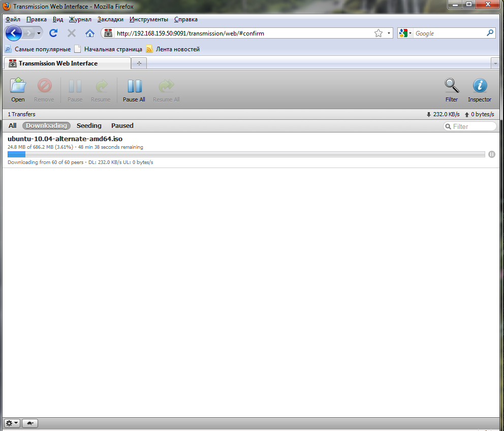Open the Закладки menu
This screenshot has height=431, width=504.
110,19
